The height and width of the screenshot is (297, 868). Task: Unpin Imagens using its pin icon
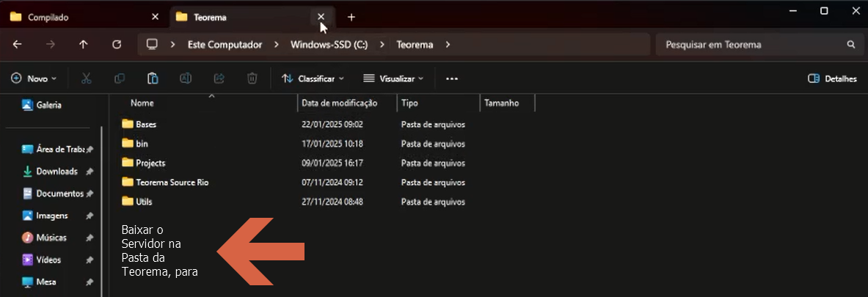pyautogui.click(x=90, y=216)
